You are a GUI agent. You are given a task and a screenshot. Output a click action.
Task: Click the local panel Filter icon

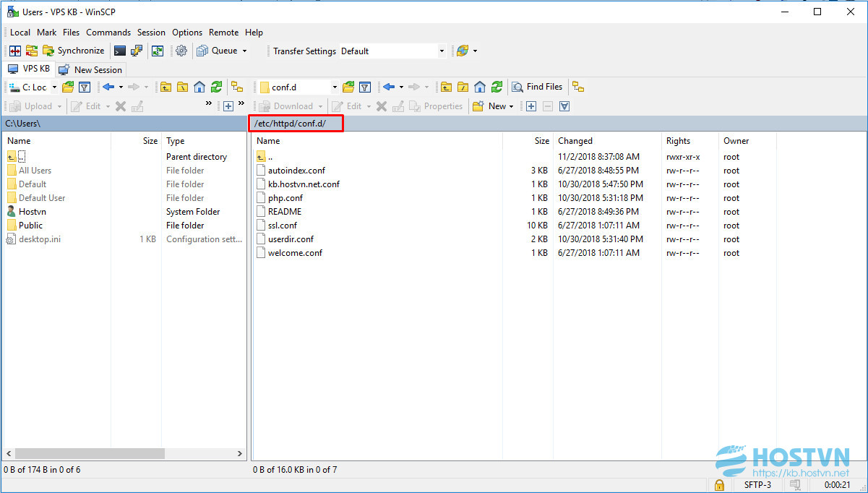[84, 87]
